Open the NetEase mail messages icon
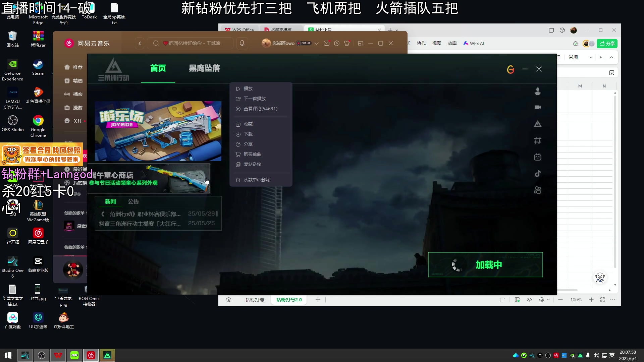Screen dimensions: 644x362 point(327,43)
